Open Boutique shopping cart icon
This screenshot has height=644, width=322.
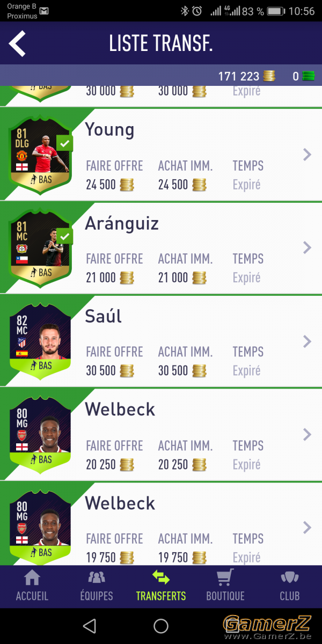(225, 577)
